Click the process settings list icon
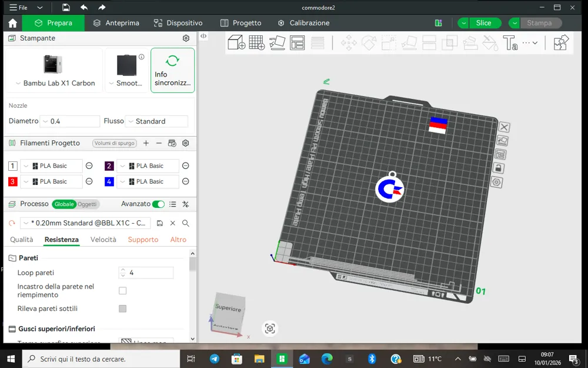 click(172, 204)
